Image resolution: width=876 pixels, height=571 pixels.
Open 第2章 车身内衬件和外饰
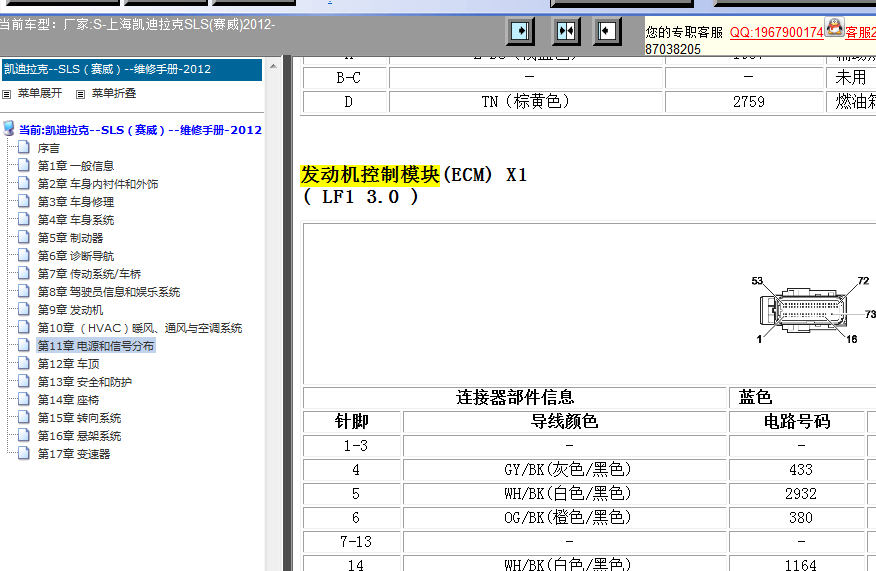[98, 184]
